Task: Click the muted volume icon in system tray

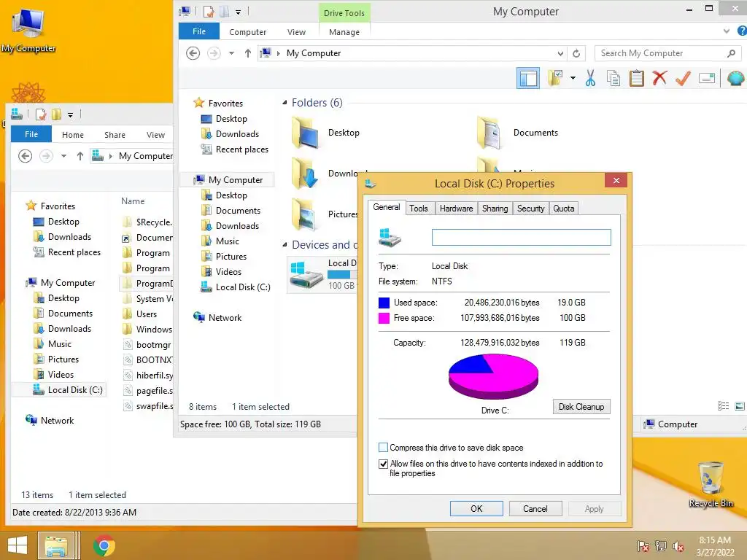Action: pyautogui.click(x=678, y=546)
